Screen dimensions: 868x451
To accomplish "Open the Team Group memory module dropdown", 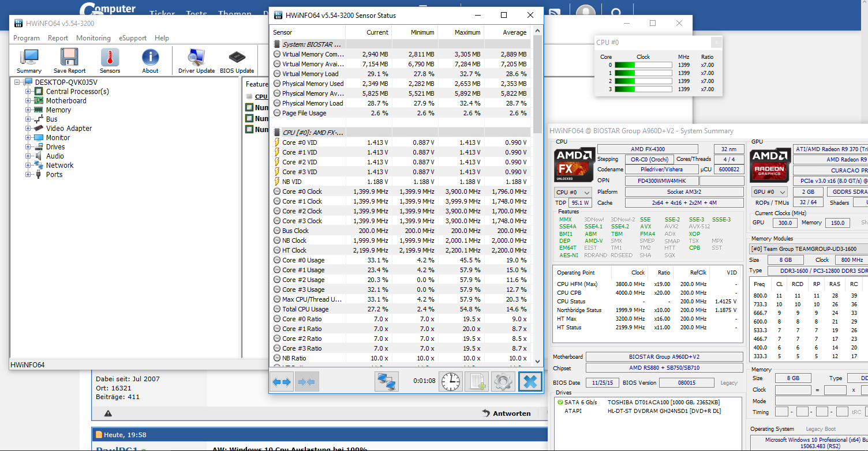I will pos(808,249).
